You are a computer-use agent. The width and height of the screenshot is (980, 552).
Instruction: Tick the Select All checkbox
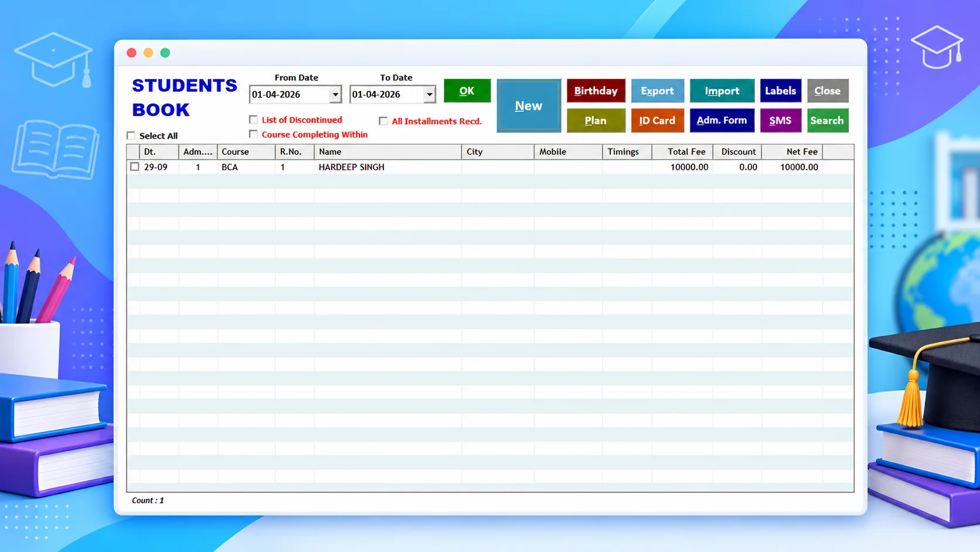pyautogui.click(x=131, y=136)
